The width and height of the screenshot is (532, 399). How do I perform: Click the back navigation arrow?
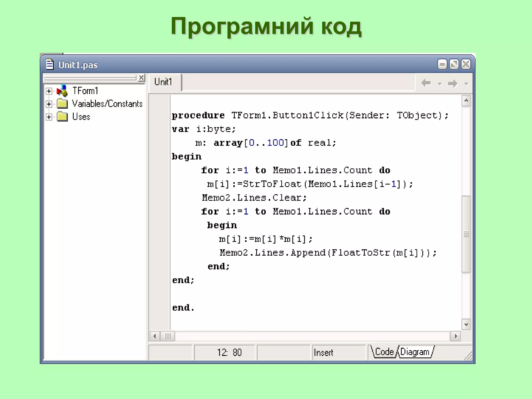[x=426, y=83]
